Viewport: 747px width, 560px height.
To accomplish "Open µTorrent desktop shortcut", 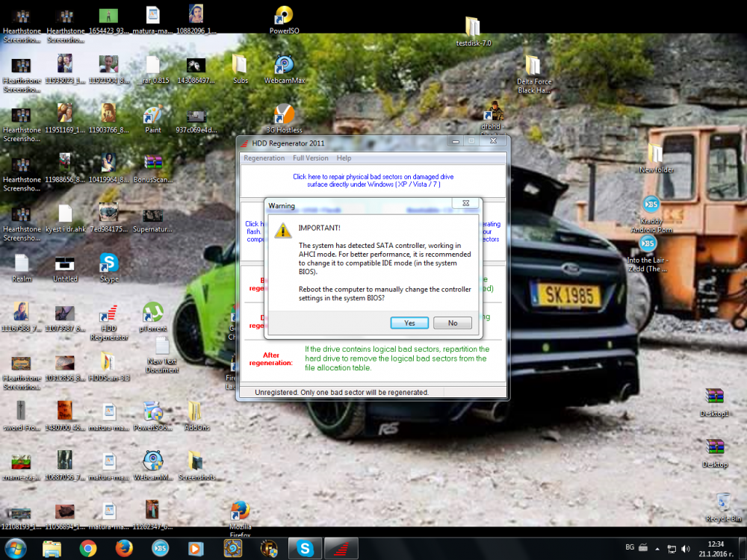I will [x=153, y=317].
